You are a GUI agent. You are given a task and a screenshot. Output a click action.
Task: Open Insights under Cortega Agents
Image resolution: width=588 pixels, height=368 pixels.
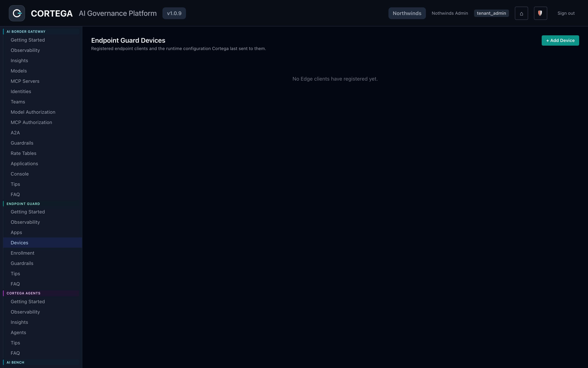42,322
